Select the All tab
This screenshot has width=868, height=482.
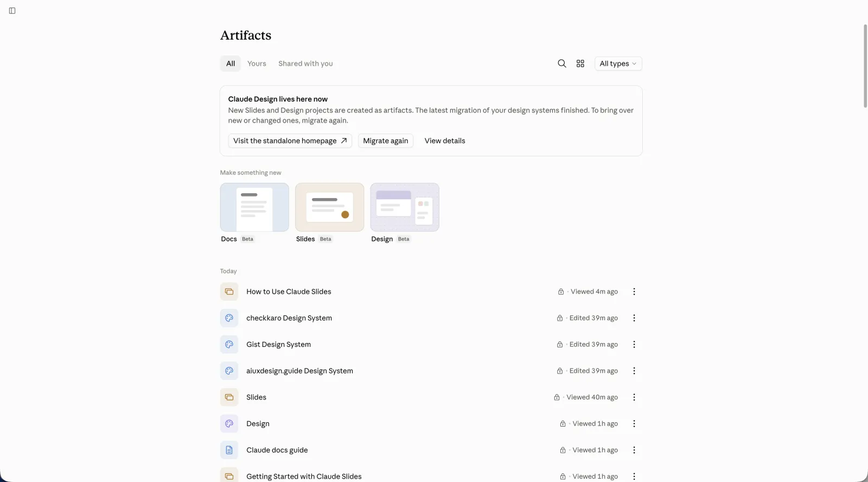click(231, 64)
